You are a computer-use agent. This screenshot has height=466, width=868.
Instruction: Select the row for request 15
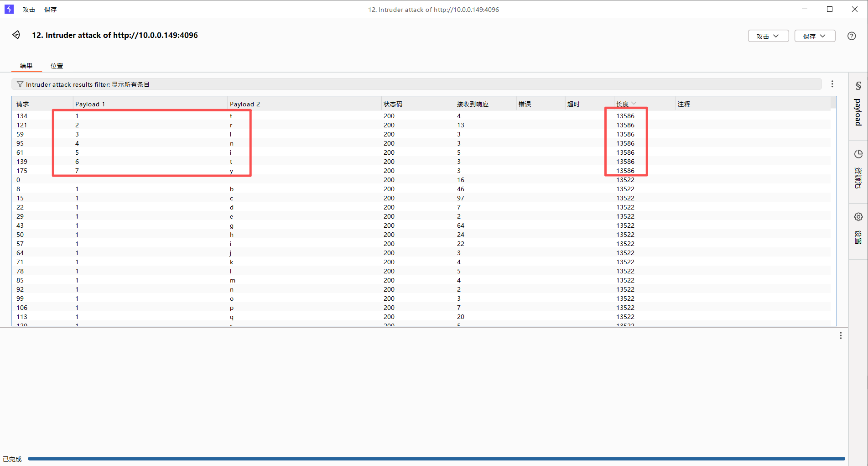click(421, 198)
